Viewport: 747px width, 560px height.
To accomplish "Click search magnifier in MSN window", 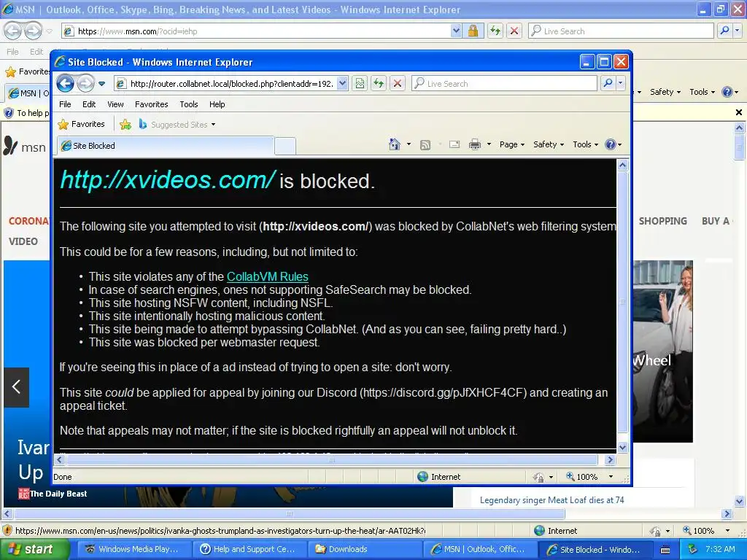I will coord(724,31).
